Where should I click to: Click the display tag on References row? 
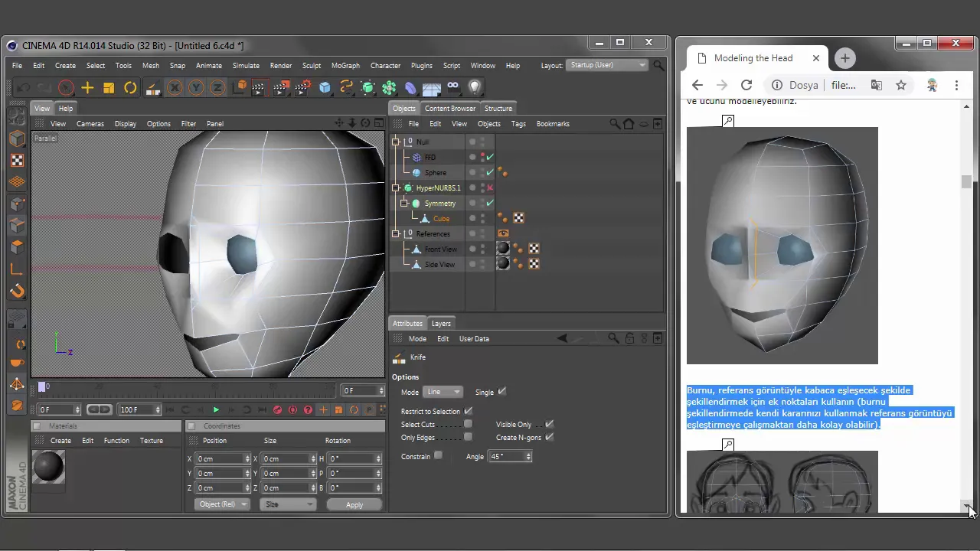[x=503, y=233]
